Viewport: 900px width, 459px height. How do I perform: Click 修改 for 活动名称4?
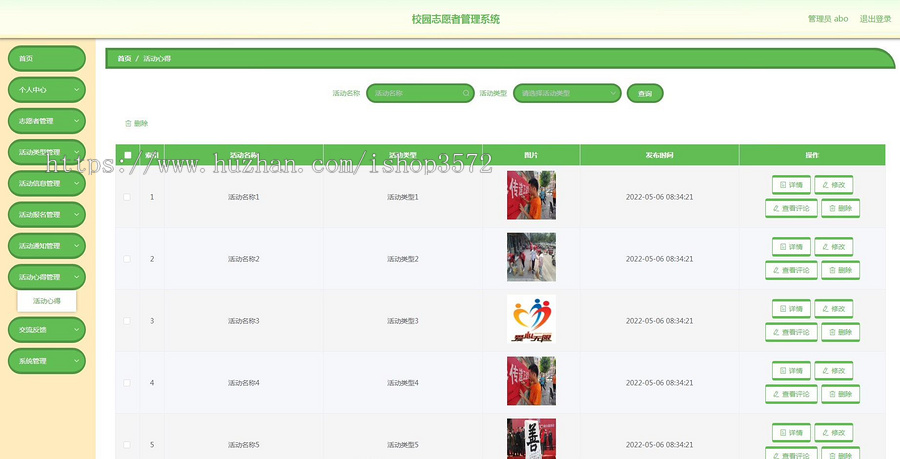click(x=833, y=371)
